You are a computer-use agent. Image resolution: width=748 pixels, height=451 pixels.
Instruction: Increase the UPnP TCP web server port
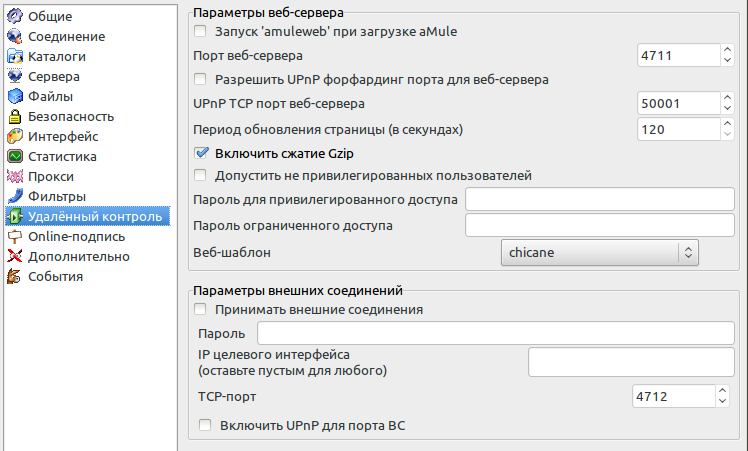point(727,97)
